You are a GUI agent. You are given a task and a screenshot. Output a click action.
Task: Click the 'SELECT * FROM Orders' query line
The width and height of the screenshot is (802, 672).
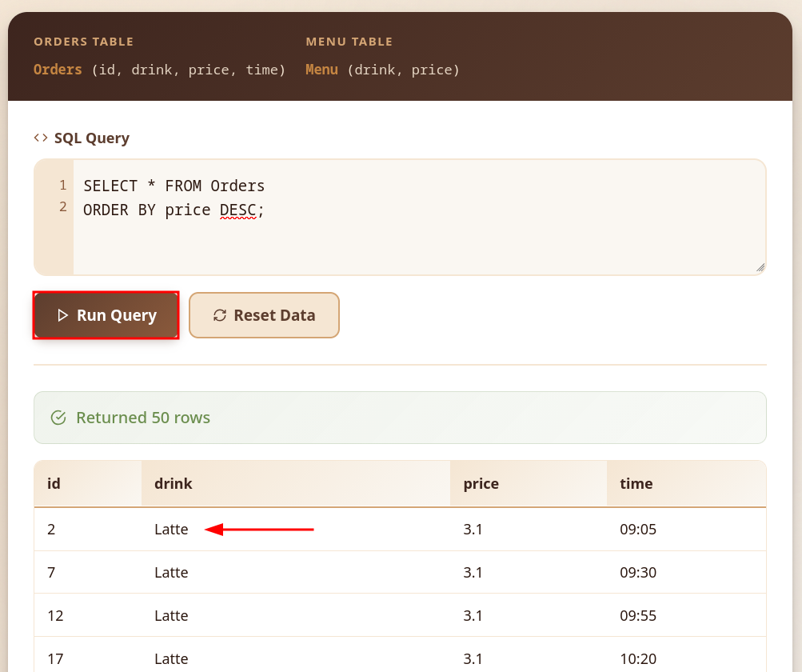(x=174, y=186)
